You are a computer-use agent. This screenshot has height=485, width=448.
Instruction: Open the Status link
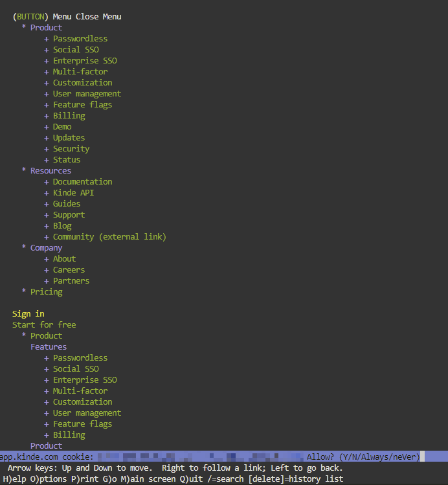point(67,160)
